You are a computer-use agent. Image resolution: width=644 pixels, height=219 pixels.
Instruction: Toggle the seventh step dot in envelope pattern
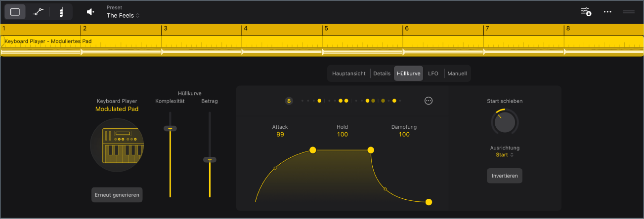pyautogui.click(x=340, y=101)
